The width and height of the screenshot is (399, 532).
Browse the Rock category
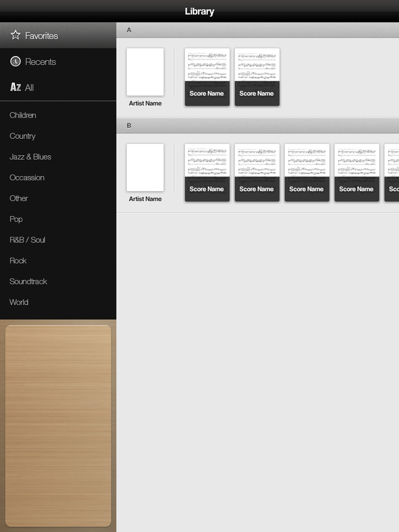[x=18, y=261]
